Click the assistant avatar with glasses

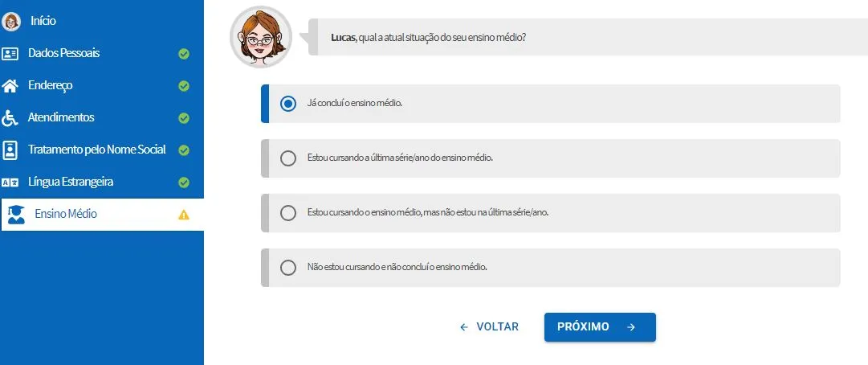(261, 36)
